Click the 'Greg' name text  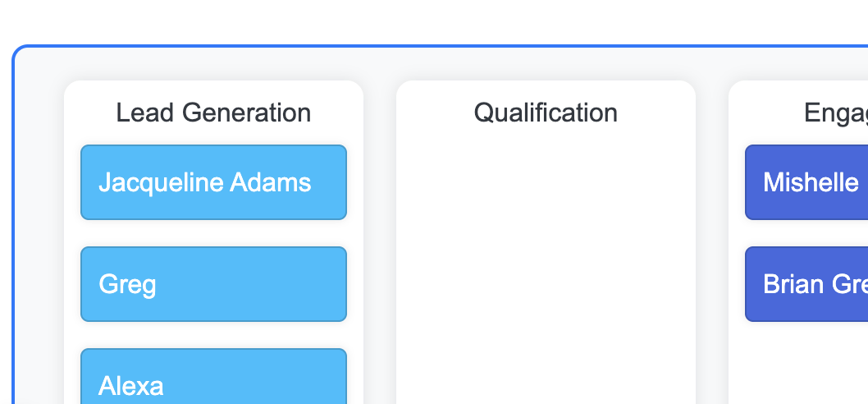pos(127,284)
